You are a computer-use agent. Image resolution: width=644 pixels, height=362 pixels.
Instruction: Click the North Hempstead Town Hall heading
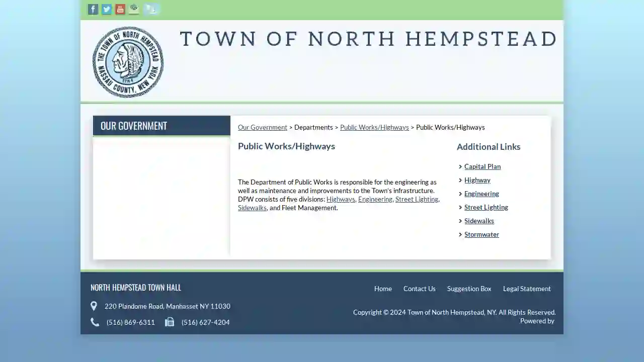click(136, 288)
